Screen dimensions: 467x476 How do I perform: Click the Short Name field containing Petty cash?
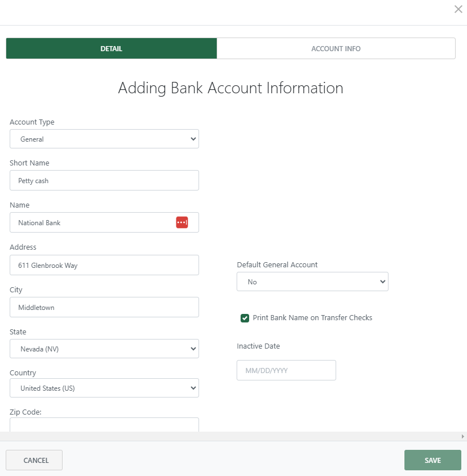pyautogui.click(x=104, y=180)
